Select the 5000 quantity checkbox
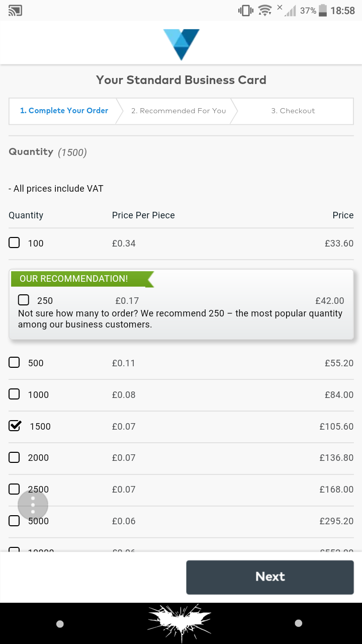This screenshot has height=644, width=362. (x=15, y=521)
